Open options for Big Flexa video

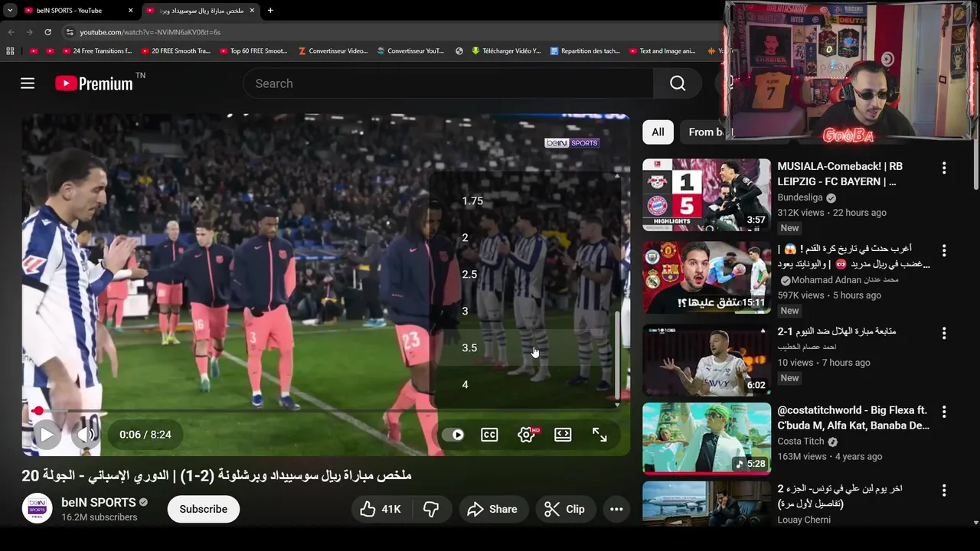(x=944, y=412)
